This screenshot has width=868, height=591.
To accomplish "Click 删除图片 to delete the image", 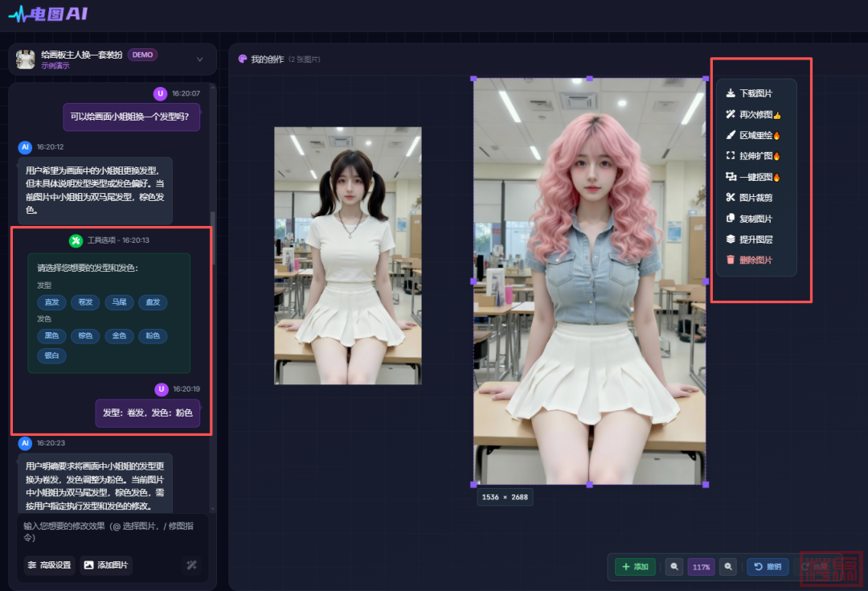I will 755,260.
